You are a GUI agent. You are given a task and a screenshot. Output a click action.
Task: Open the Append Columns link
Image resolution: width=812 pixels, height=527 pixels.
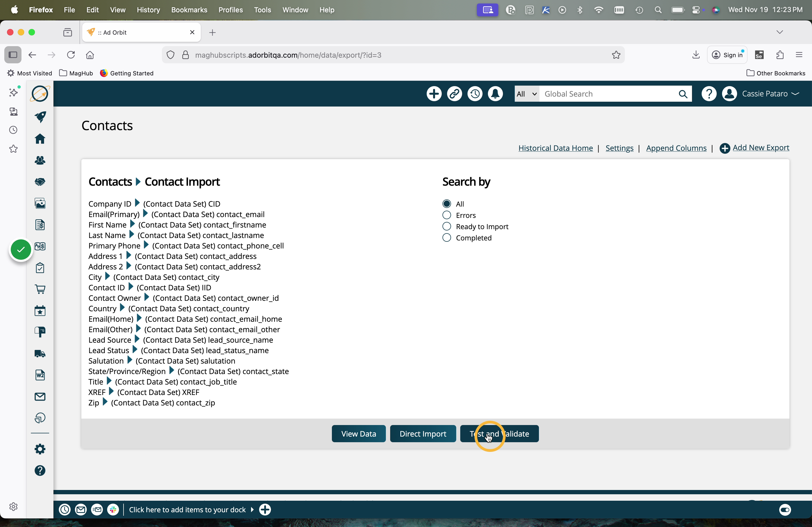click(676, 148)
